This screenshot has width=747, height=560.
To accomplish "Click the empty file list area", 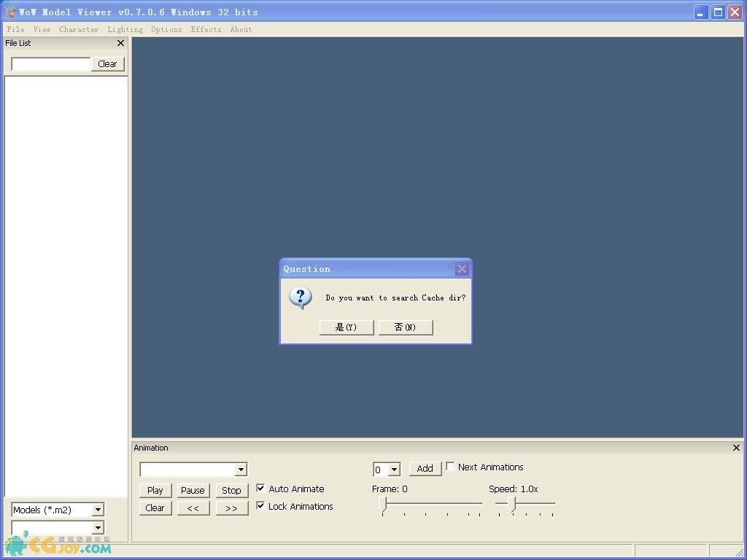I will click(66, 286).
